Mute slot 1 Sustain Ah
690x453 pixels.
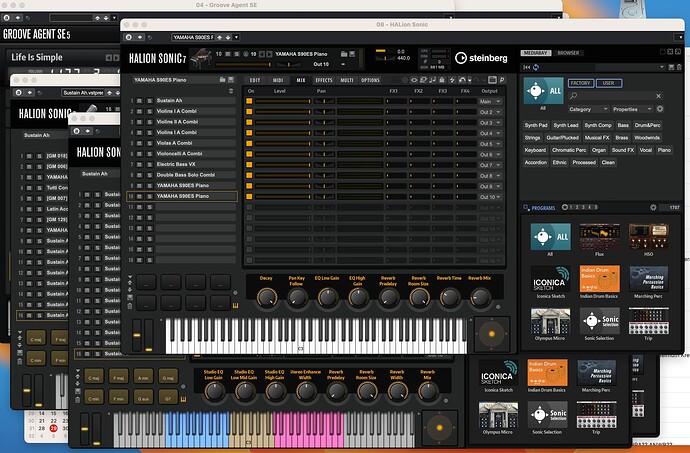139,101
